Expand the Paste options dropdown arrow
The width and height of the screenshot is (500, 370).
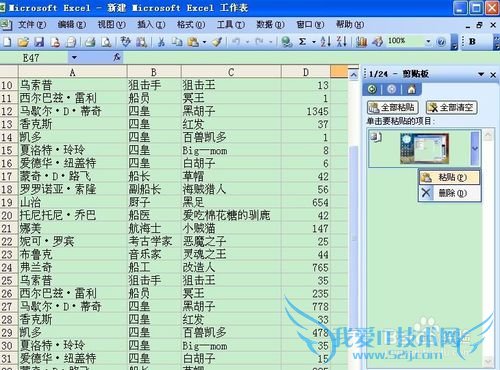(x=205, y=42)
